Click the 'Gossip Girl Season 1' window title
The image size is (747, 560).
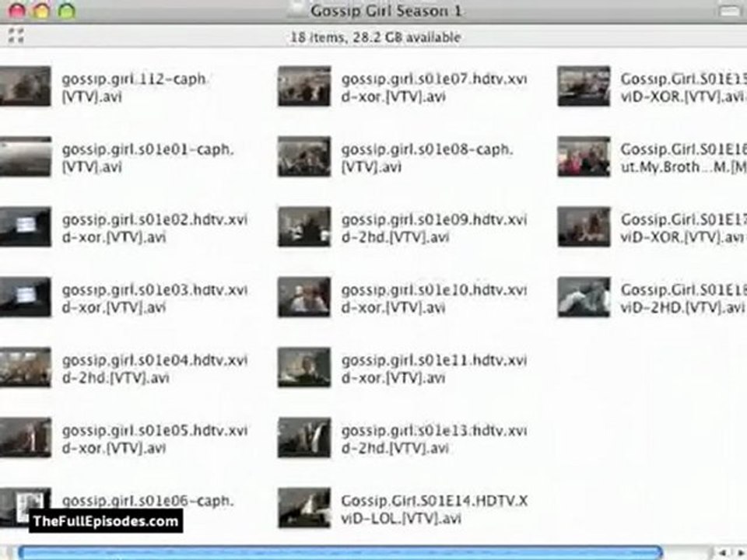tap(386, 10)
